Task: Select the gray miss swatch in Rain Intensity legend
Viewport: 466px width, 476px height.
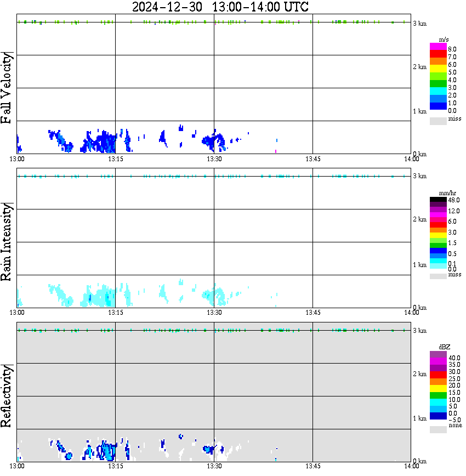Action: point(439,276)
